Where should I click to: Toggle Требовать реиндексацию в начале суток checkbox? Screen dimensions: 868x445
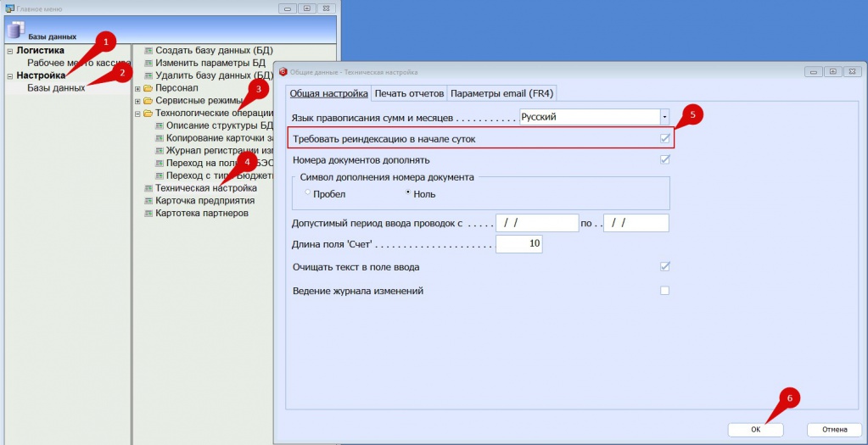[665, 139]
